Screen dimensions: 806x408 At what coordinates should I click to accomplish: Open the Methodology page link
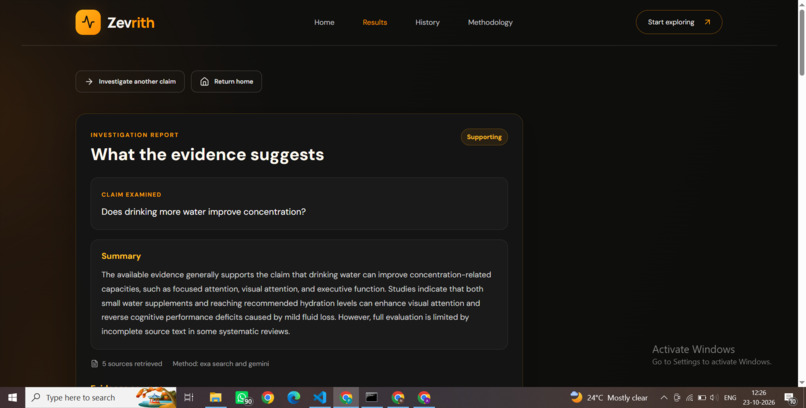click(x=490, y=22)
